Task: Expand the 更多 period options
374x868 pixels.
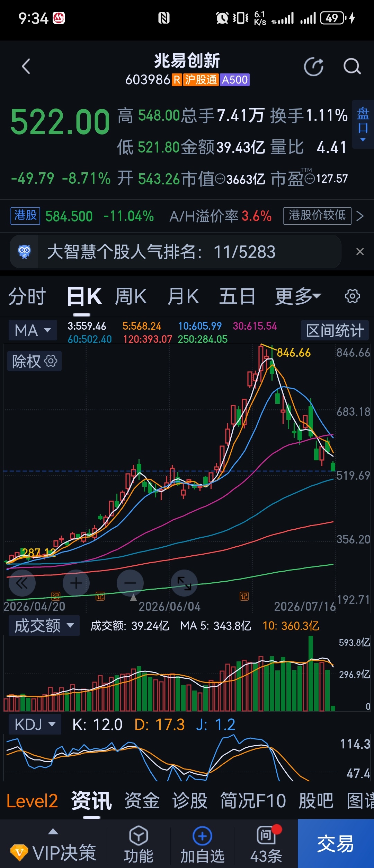Action: (298, 296)
